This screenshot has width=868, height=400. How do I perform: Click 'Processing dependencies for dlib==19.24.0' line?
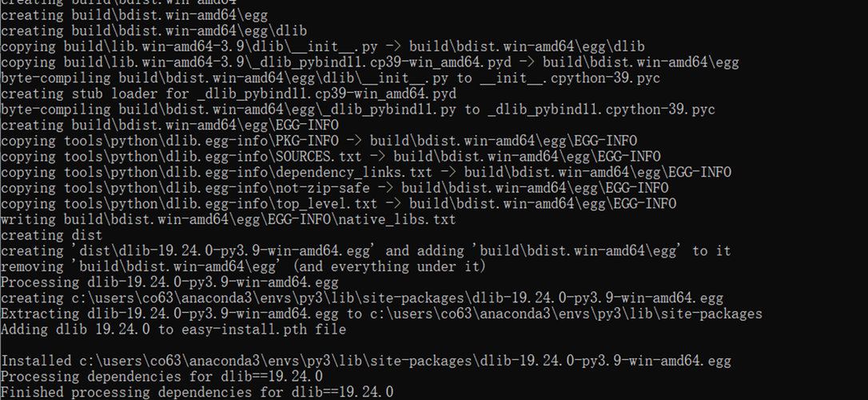161,377
